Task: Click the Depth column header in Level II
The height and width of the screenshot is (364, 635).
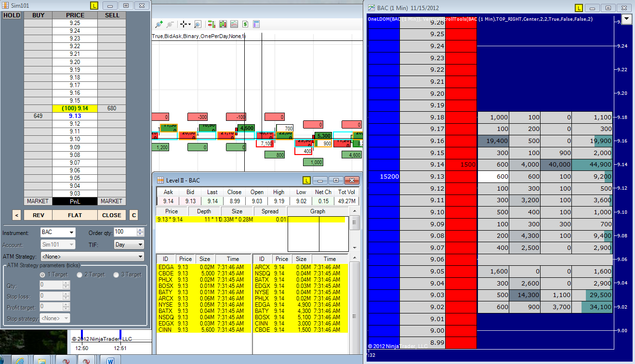Action: [204, 211]
